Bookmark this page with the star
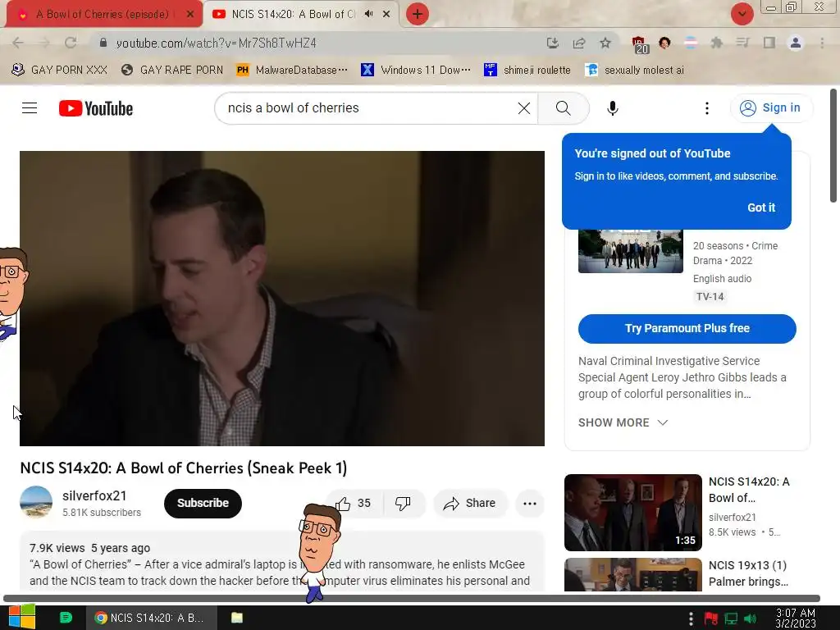The height and width of the screenshot is (630, 840). click(605, 43)
